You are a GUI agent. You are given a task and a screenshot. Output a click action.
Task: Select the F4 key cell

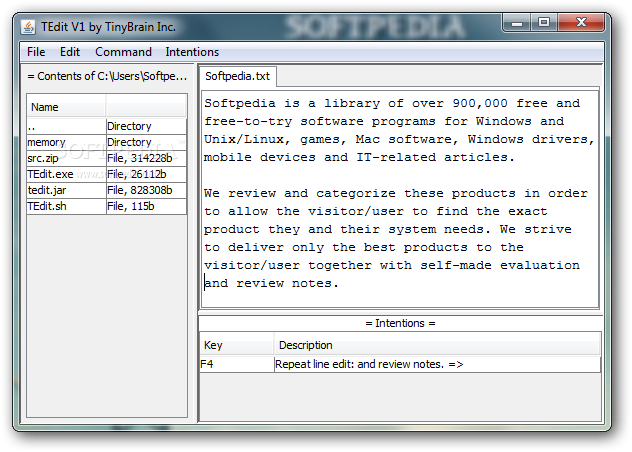coord(237,364)
